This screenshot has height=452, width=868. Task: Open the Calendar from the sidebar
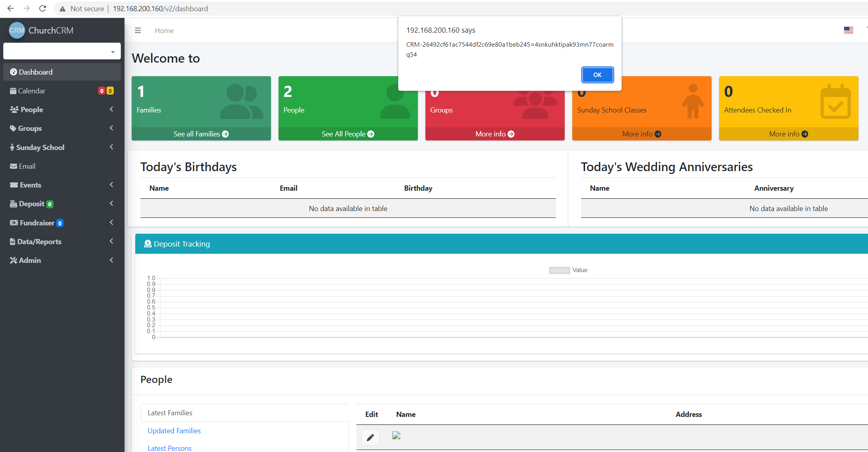click(31, 91)
